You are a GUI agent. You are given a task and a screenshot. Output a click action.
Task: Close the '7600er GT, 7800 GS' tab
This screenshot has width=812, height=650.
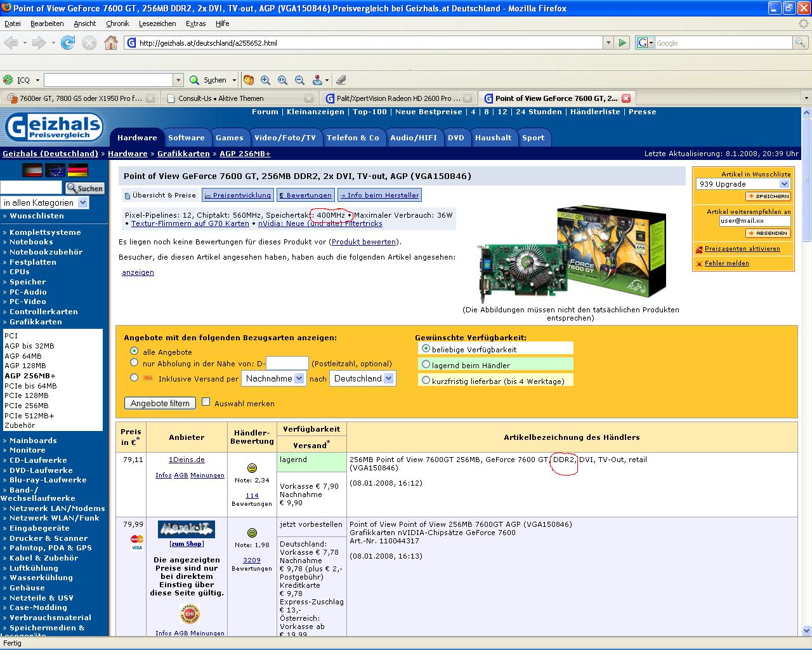(150, 98)
